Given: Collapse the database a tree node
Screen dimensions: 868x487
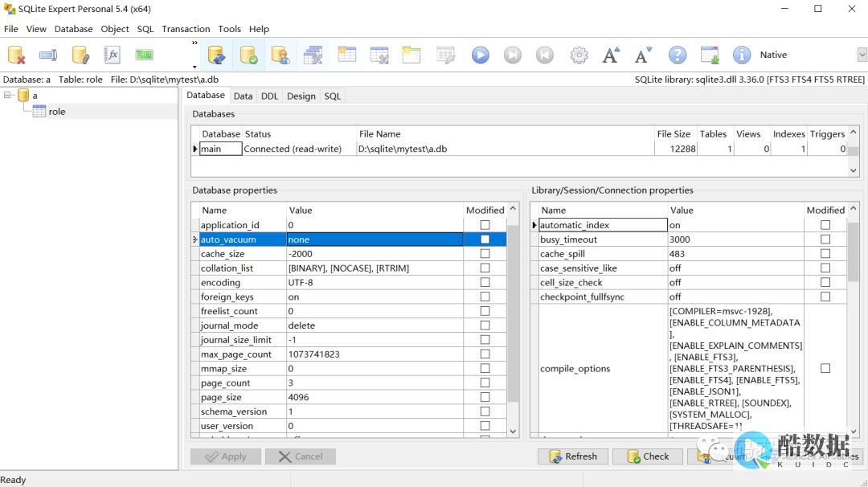Looking at the screenshot, I should pos(8,95).
